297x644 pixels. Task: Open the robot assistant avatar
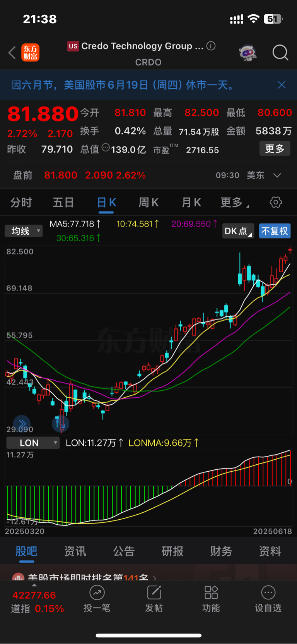248,53
